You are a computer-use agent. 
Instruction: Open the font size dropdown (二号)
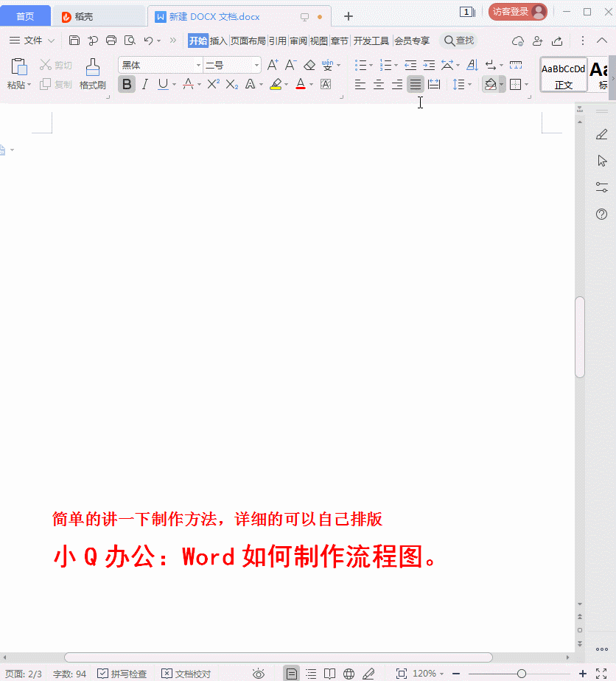(x=256, y=65)
